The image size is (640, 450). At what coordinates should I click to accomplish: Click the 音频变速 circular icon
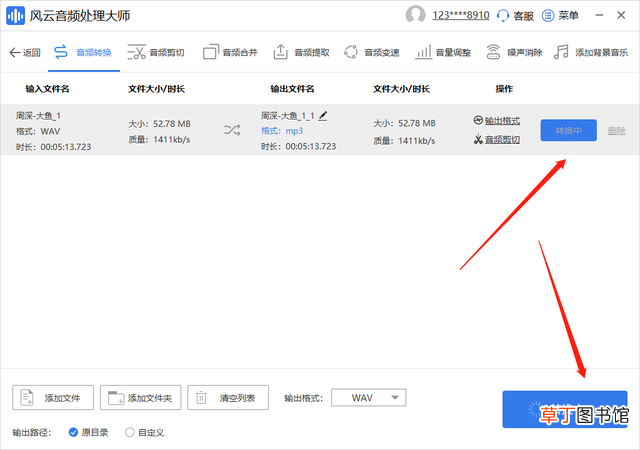coord(351,52)
